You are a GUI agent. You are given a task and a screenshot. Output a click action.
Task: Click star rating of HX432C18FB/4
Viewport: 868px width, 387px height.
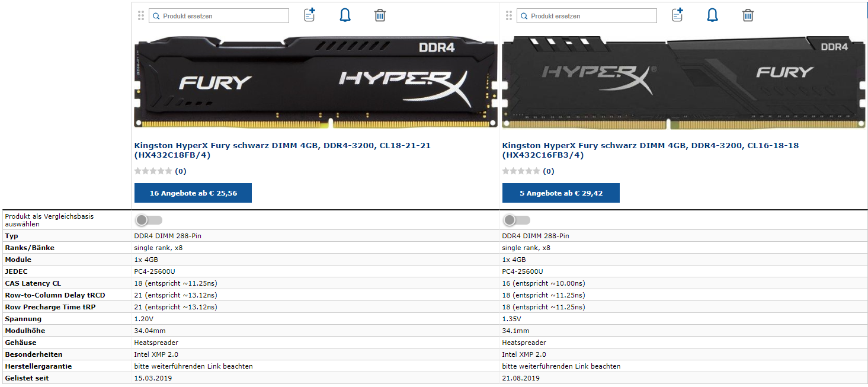pos(153,171)
